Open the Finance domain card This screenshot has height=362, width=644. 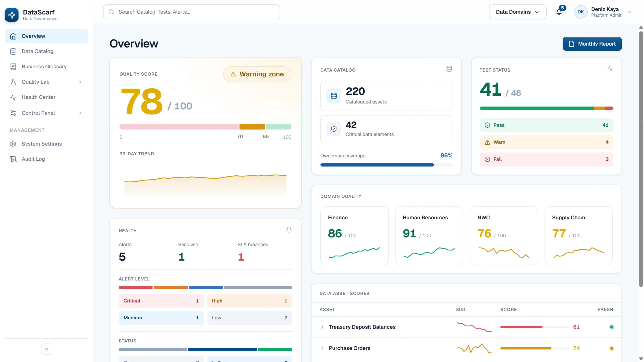(354, 236)
